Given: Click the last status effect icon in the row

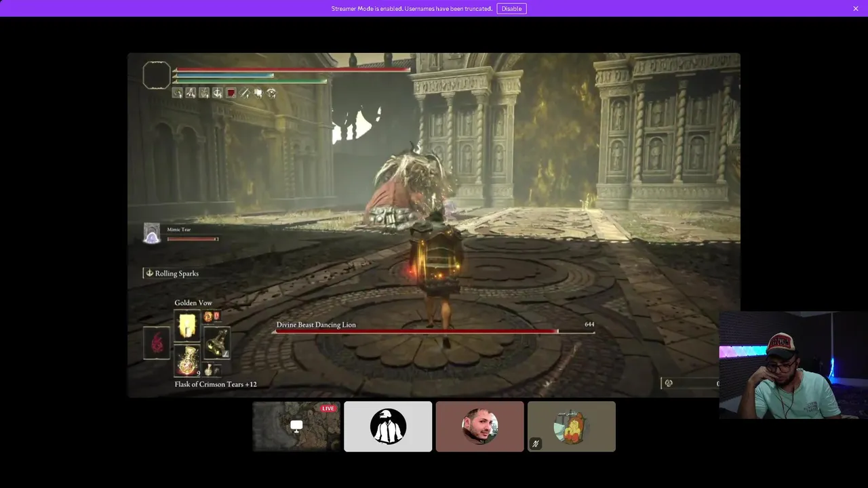Looking at the screenshot, I should click(271, 93).
